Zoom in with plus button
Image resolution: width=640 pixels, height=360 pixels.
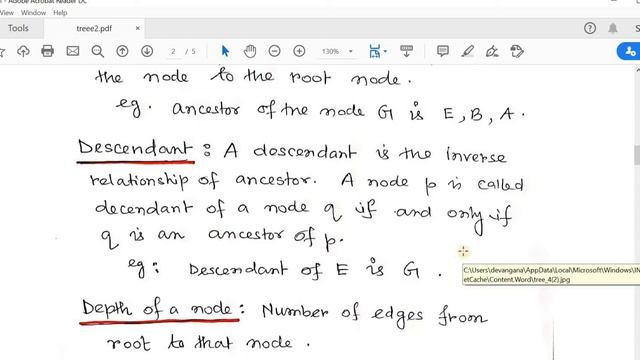pyautogui.click(x=299, y=51)
